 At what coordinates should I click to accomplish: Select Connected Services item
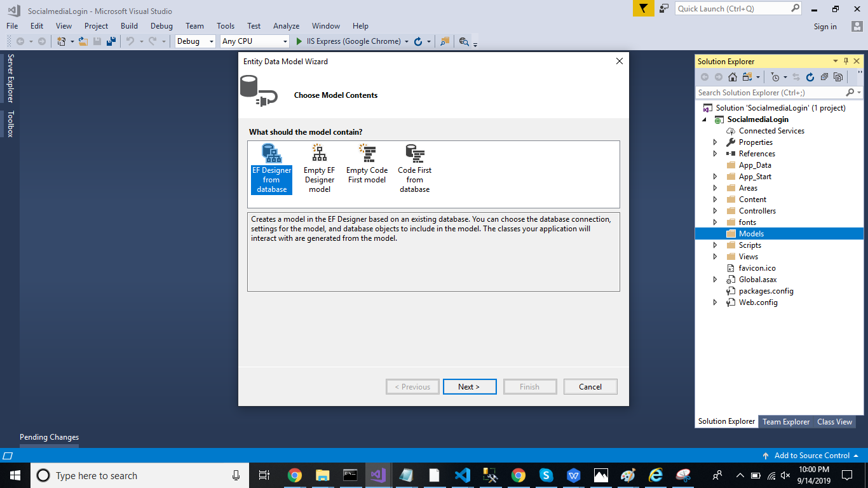click(771, 131)
